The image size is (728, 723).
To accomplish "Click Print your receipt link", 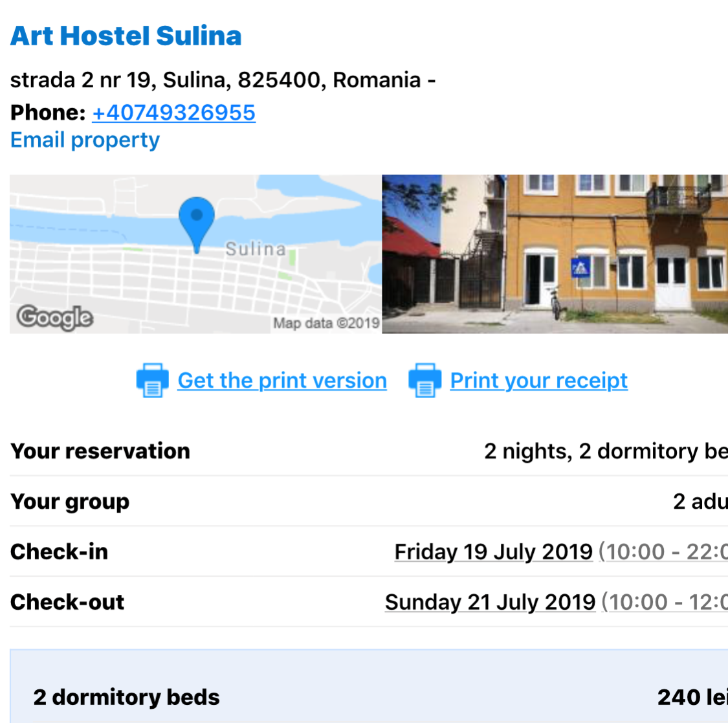I will click(x=539, y=381).
